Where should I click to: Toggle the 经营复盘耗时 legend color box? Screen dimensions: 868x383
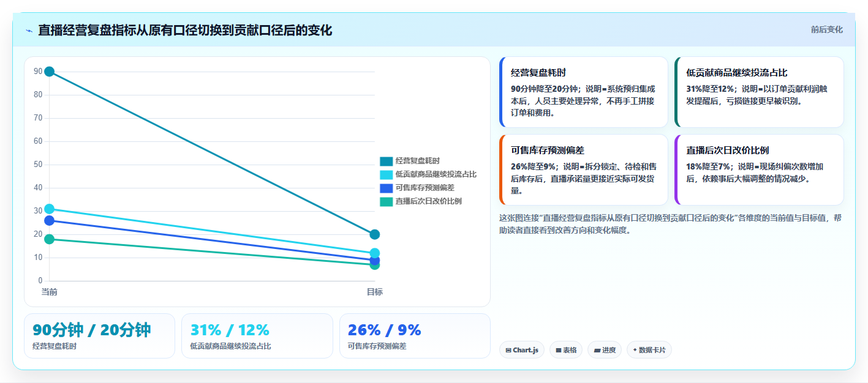click(x=386, y=161)
